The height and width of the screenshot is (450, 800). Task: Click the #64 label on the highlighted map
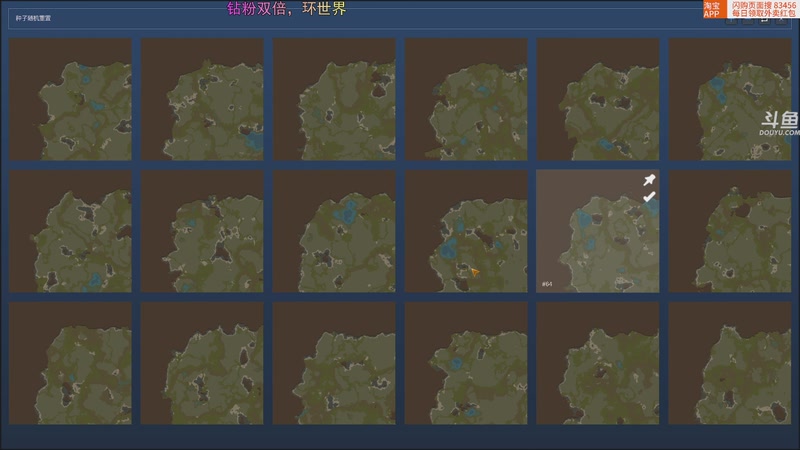click(x=547, y=284)
